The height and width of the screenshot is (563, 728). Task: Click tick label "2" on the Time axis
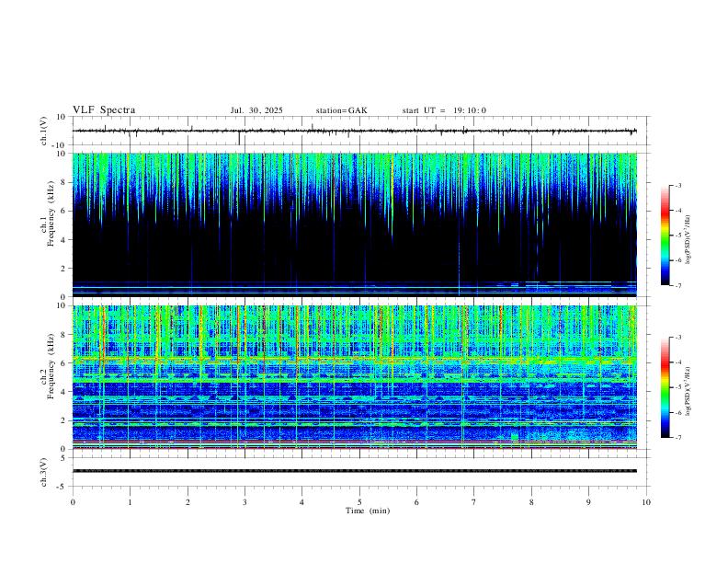(x=188, y=502)
